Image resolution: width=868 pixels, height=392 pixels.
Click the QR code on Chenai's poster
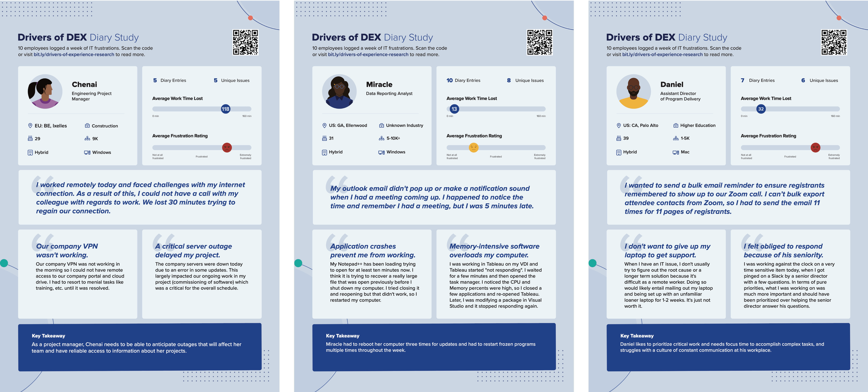click(245, 42)
